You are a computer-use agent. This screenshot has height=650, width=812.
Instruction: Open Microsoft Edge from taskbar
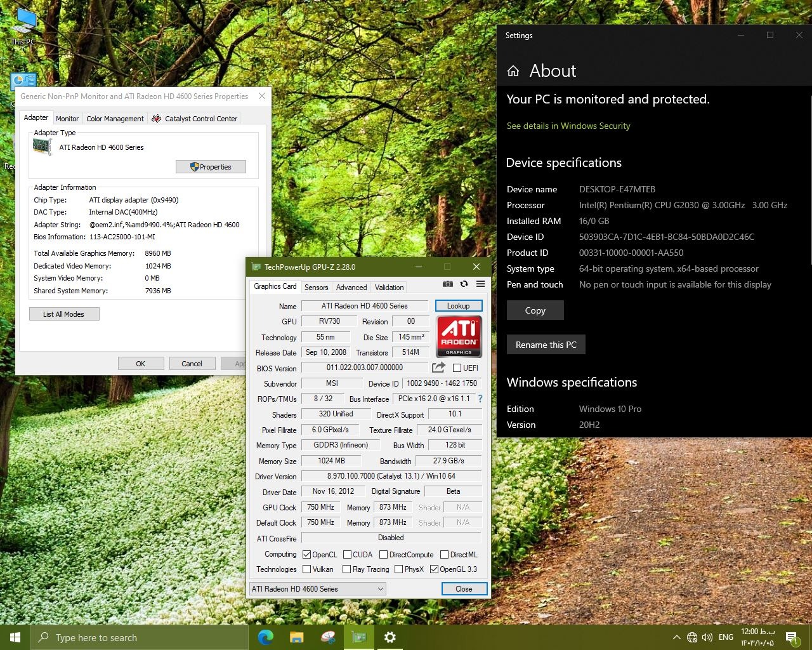click(x=265, y=637)
